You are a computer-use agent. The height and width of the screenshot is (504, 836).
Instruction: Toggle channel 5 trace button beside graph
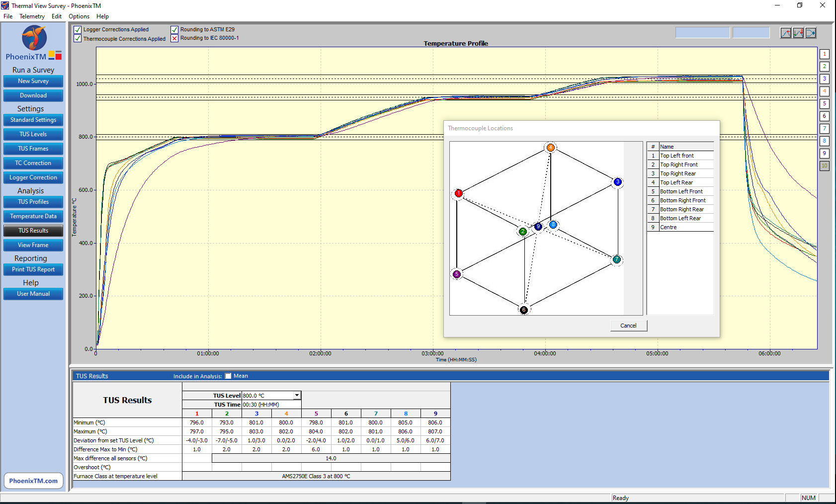coord(824,104)
